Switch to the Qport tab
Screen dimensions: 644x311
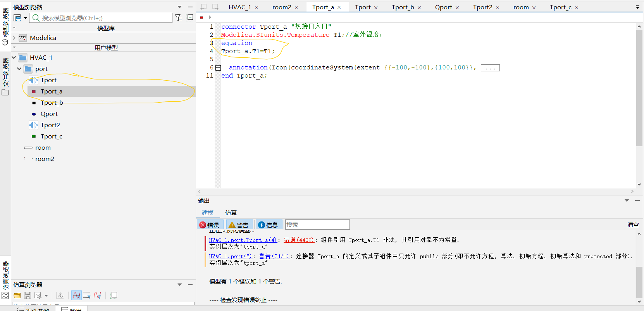443,7
